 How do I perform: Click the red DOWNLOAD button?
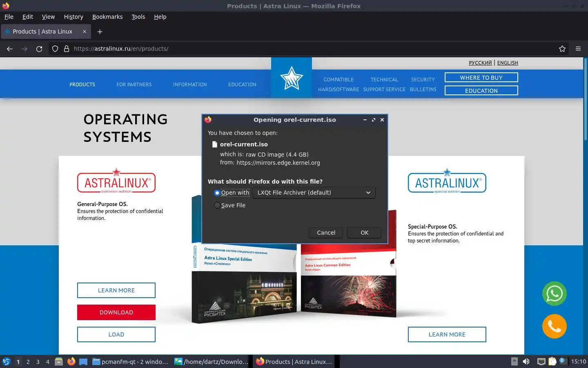(116, 312)
